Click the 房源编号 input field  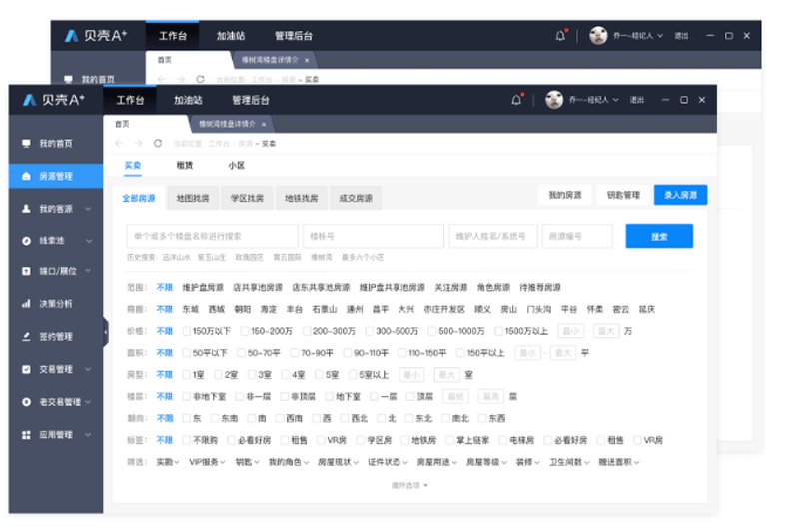(x=577, y=237)
